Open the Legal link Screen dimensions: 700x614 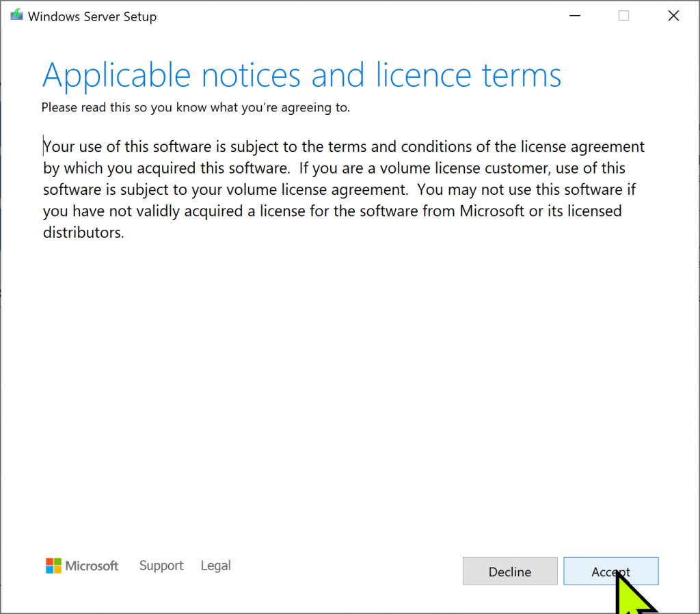pyautogui.click(x=215, y=565)
